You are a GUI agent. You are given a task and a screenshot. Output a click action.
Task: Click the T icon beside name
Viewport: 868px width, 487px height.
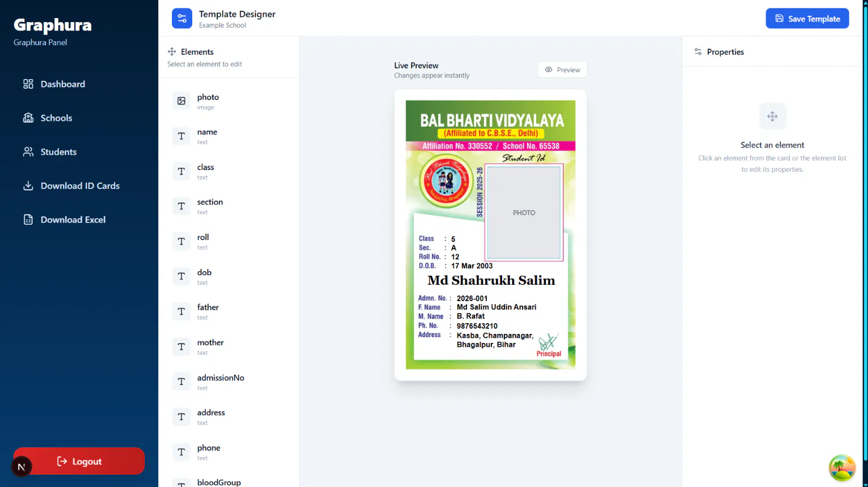pyautogui.click(x=182, y=136)
